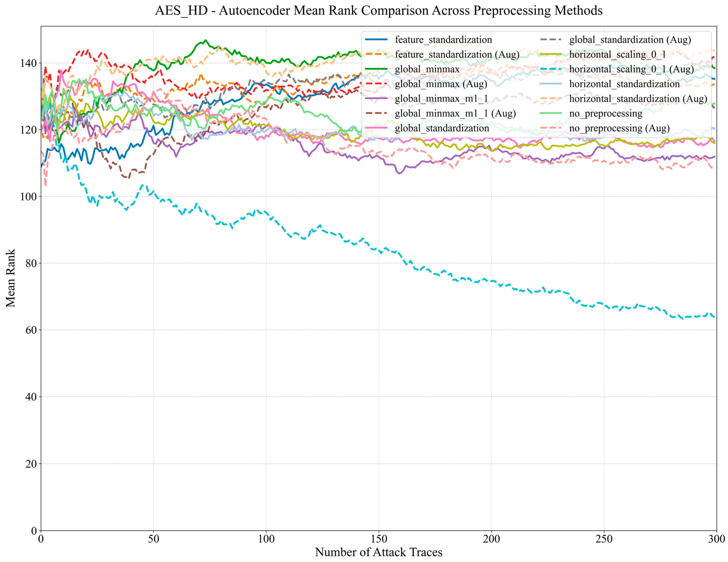The image size is (728, 562).
Task: Click the 'Number of Attack Traces' axis label
Action: click(379, 552)
